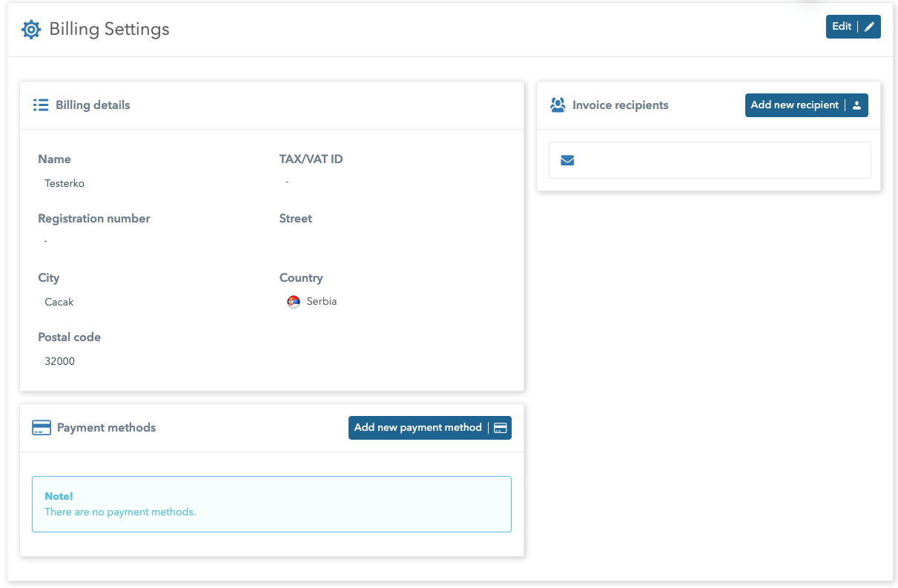Image resolution: width=898 pixels, height=588 pixels.
Task: Click the pencil icon in the Edit button
Action: coord(870,27)
